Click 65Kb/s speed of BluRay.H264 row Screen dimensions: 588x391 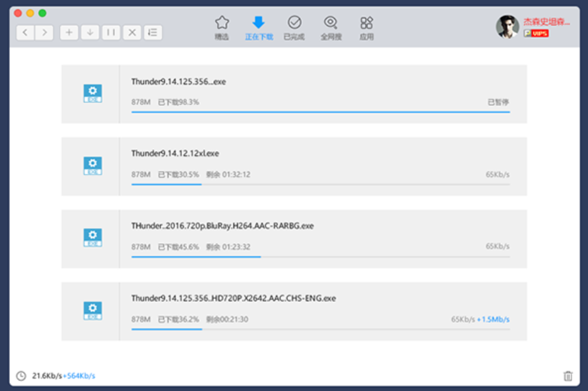tap(498, 247)
